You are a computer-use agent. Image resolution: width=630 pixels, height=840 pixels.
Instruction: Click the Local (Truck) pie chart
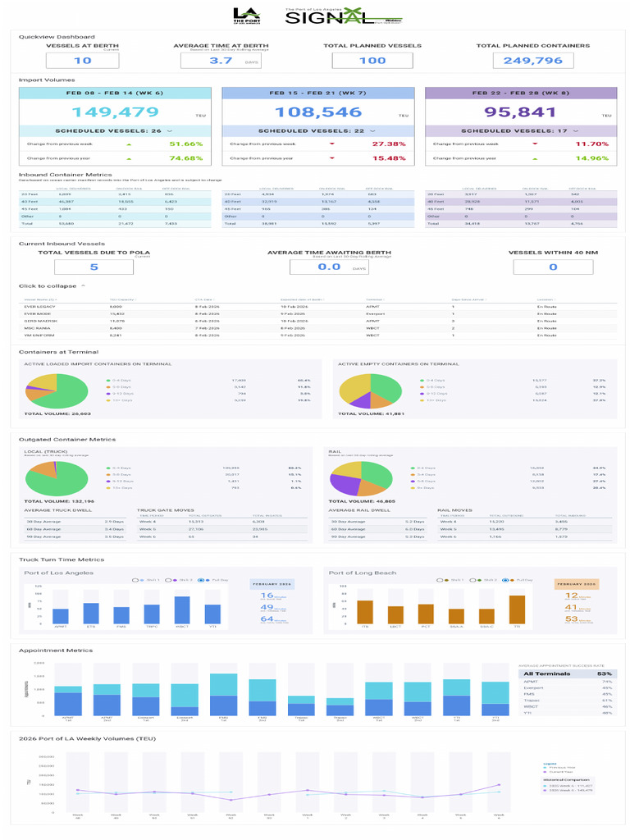tap(57, 478)
